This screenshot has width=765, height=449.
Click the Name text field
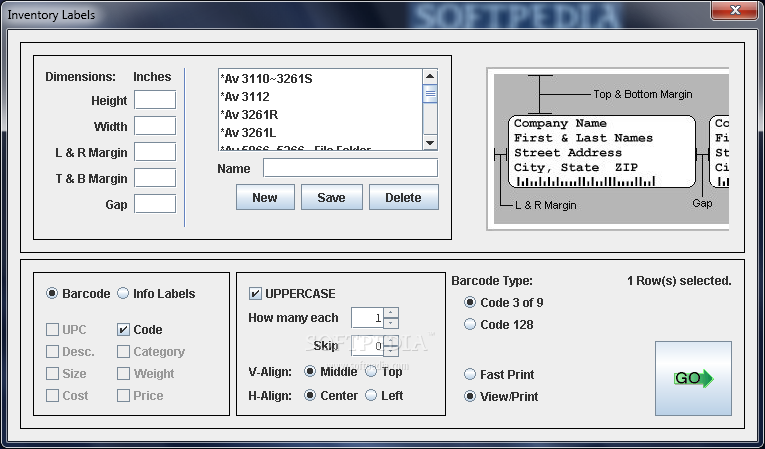pyautogui.click(x=350, y=168)
